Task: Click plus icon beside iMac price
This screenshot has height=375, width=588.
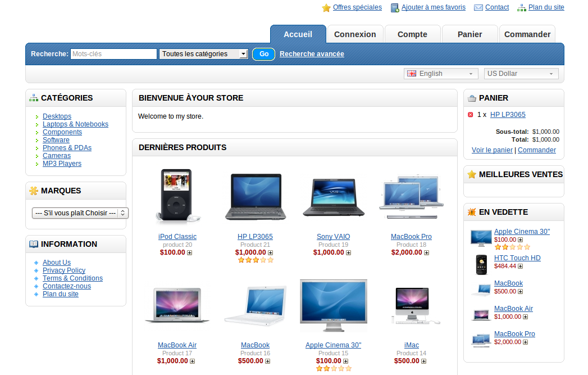Action: (423, 361)
